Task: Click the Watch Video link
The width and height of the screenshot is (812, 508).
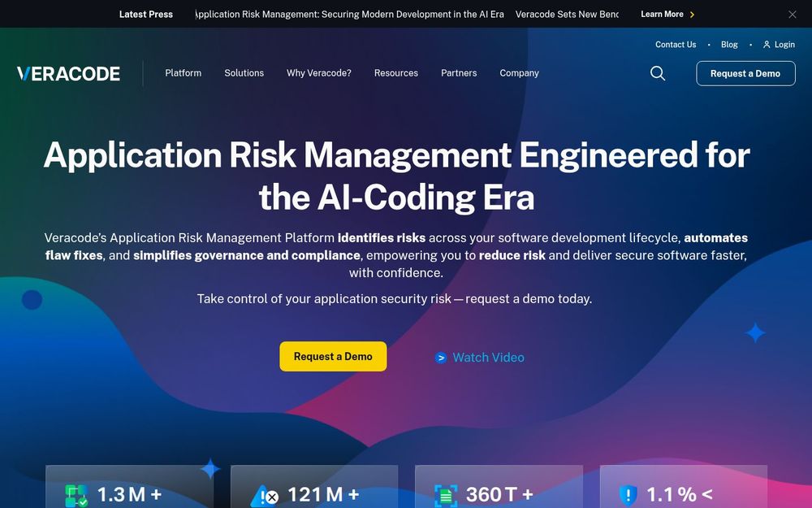Action: [488, 358]
